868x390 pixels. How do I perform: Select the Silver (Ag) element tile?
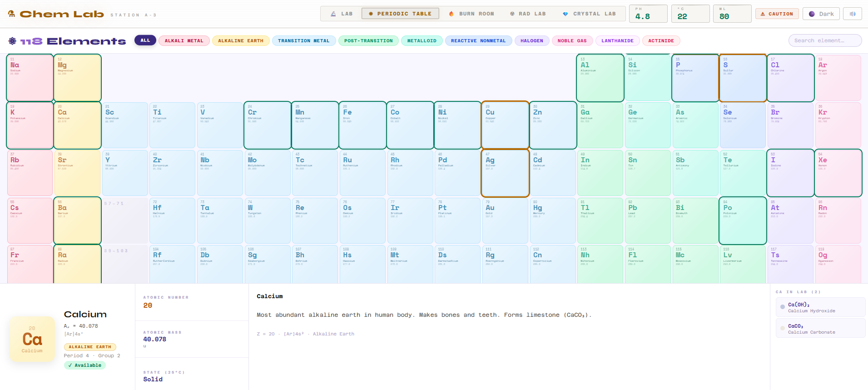tap(505, 173)
